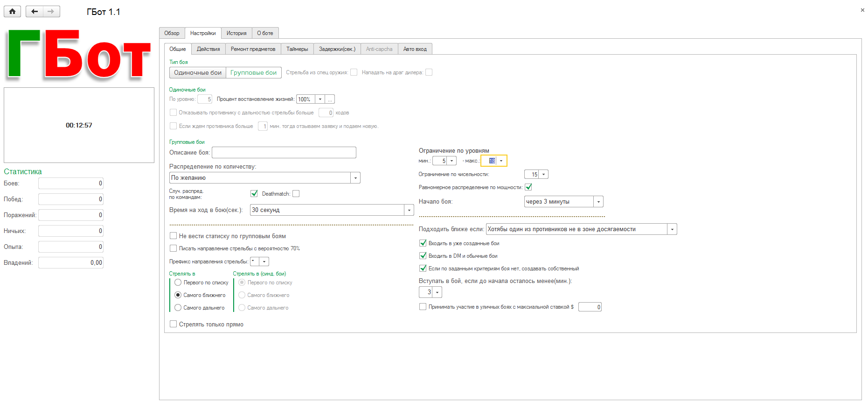Open the Авто вход sub-tab
Screen dimensions: 868x403
click(x=415, y=49)
